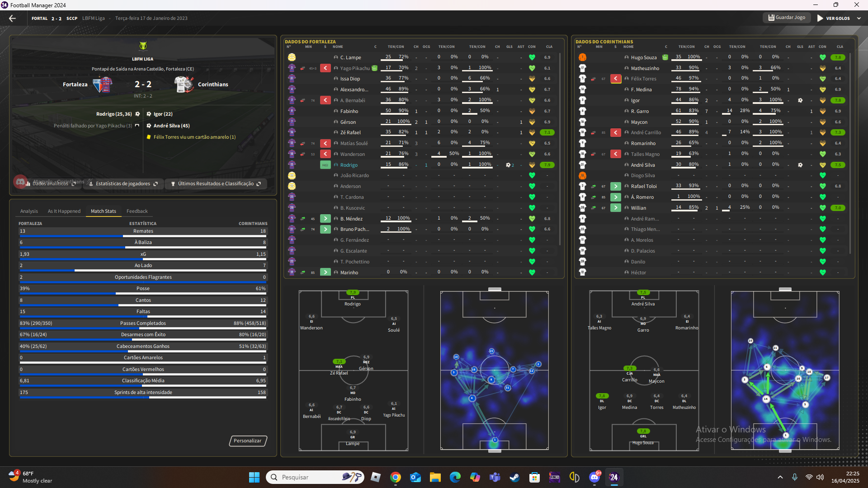Open Discord from the taskbar

[x=594, y=477]
